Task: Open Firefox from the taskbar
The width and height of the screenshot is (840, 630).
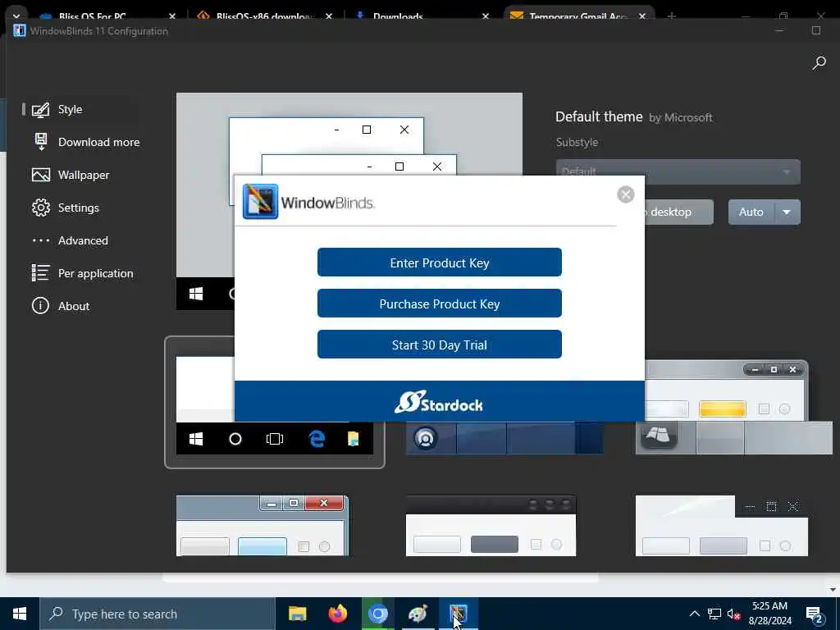Action: point(337,614)
